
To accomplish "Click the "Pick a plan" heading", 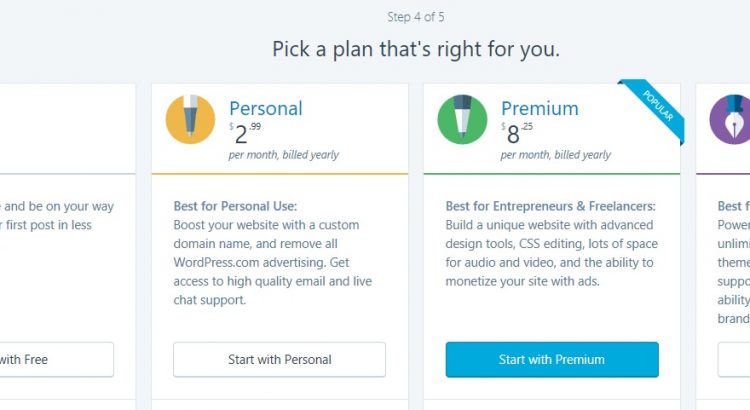I will (416, 49).
